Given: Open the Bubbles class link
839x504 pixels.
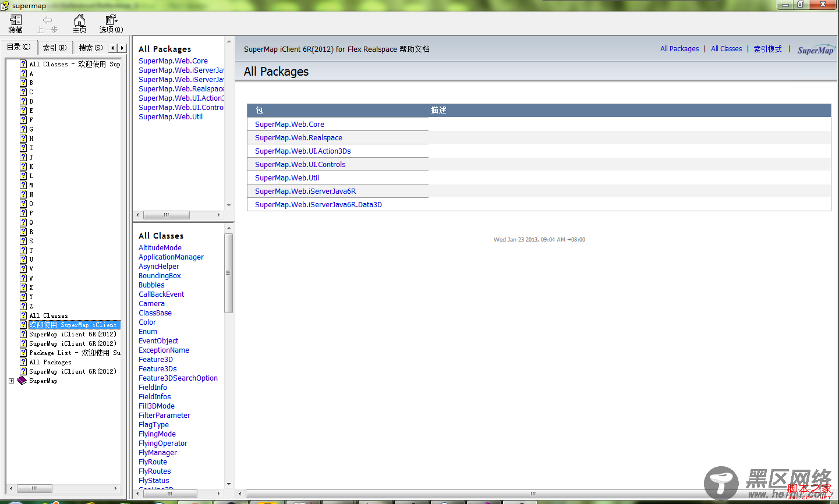Looking at the screenshot, I should pyautogui.click(x=151, y=285).
